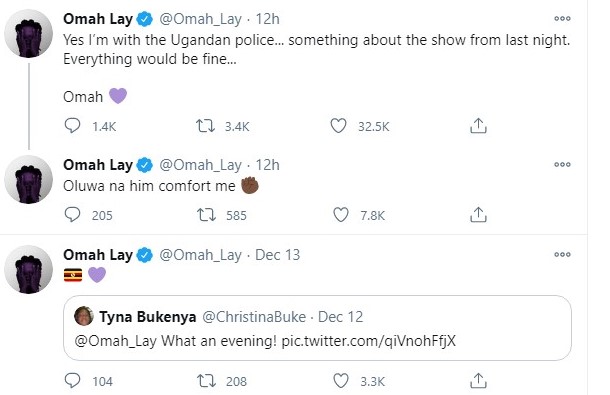
Task: Share the Dec 13 quoted tweet
Action: [478, 381]
